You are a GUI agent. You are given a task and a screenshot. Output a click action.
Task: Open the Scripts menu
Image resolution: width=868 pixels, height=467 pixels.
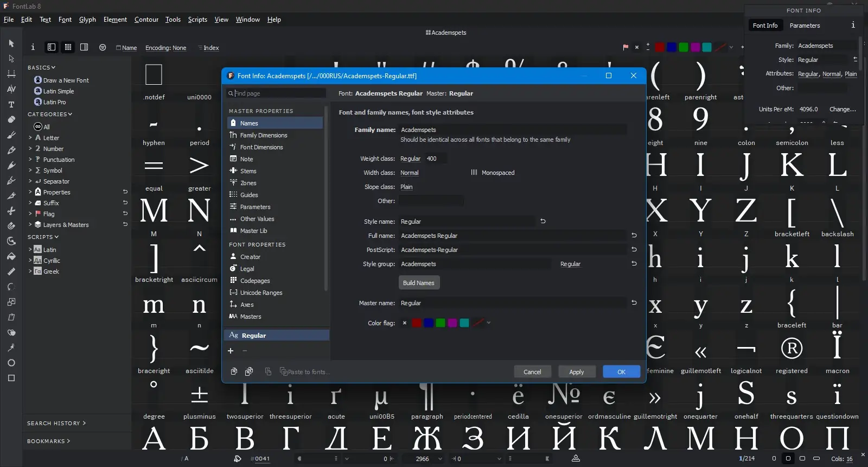point(197,20)
